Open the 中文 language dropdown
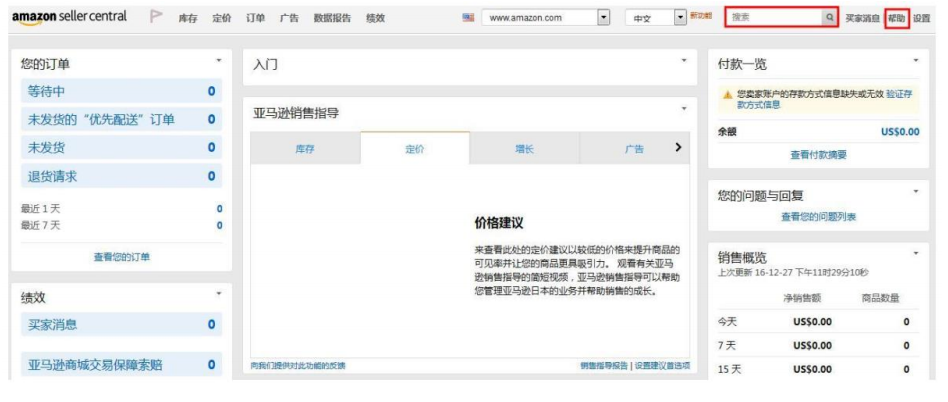The width and height of the screenshot is (948, 402). point(680,18)
